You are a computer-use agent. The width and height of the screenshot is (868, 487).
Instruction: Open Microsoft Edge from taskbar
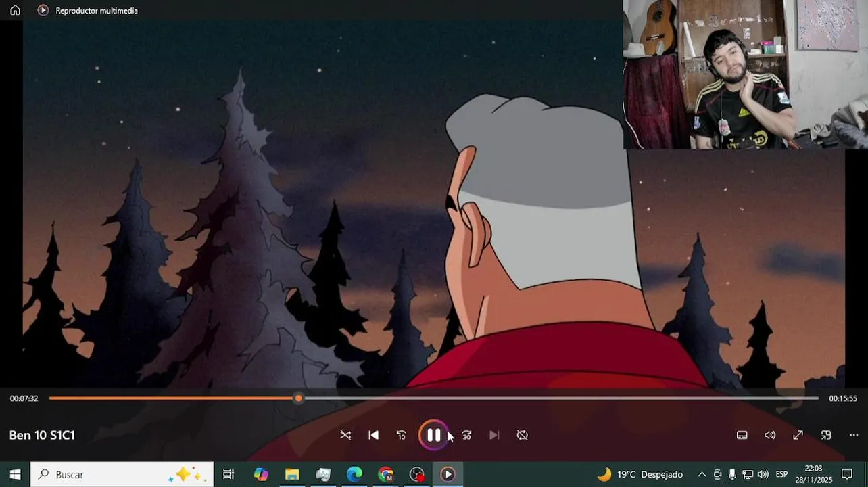click(354, 474)
